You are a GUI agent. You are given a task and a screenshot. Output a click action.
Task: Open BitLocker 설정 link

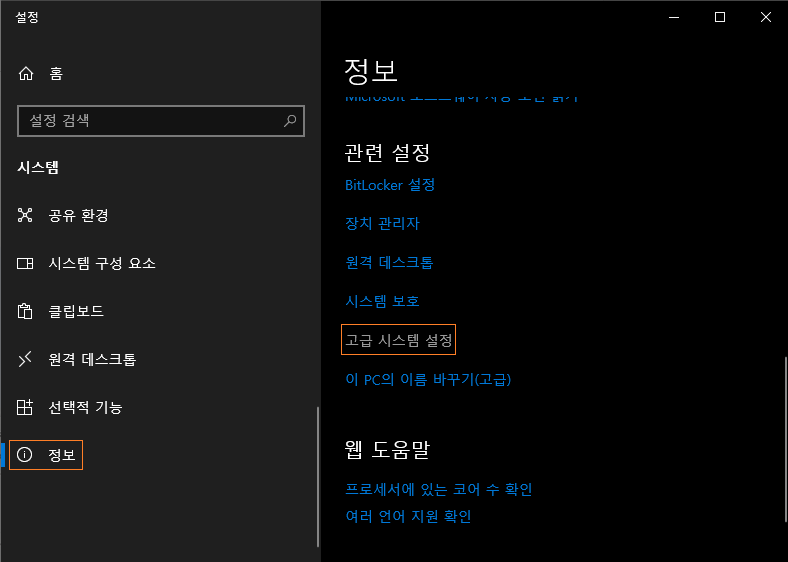[390, 185]
